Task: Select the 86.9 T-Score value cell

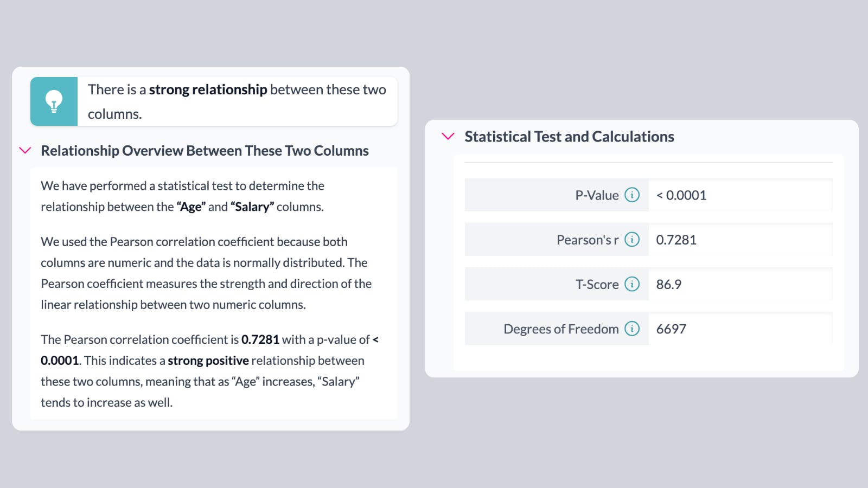Action: tap(668, 284)
